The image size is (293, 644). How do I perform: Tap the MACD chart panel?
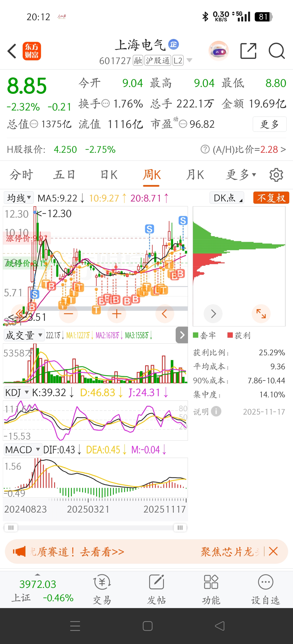point(95,477)
